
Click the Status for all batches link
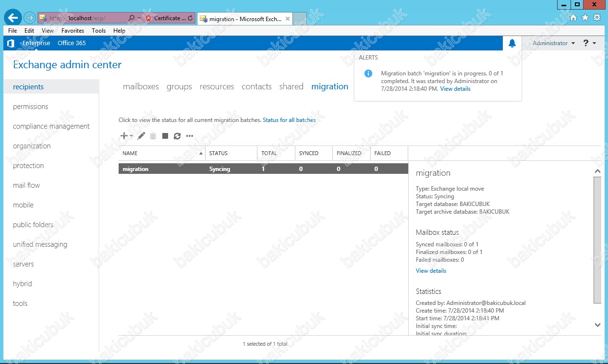[289, 120]
